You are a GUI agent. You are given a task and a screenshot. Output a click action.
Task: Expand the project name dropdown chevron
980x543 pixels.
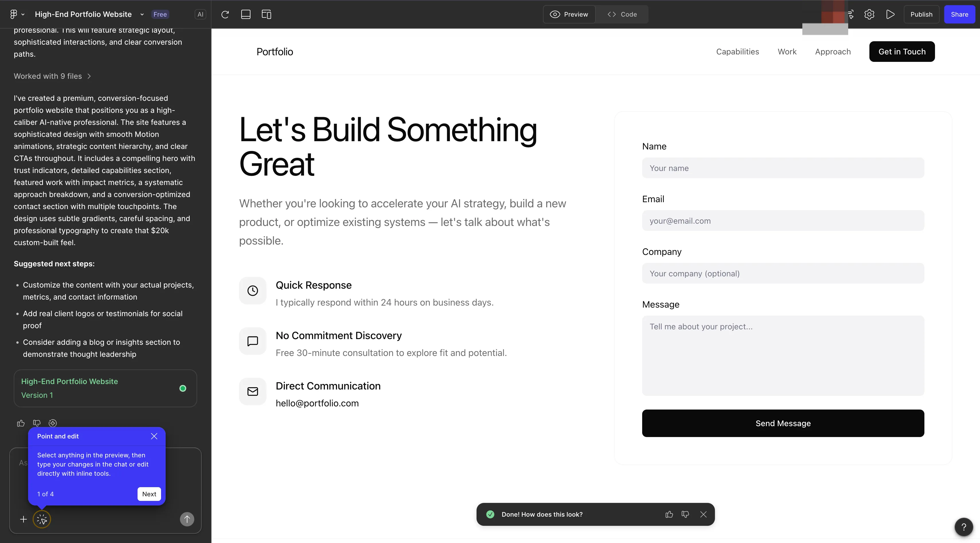[x=142, y=14]
